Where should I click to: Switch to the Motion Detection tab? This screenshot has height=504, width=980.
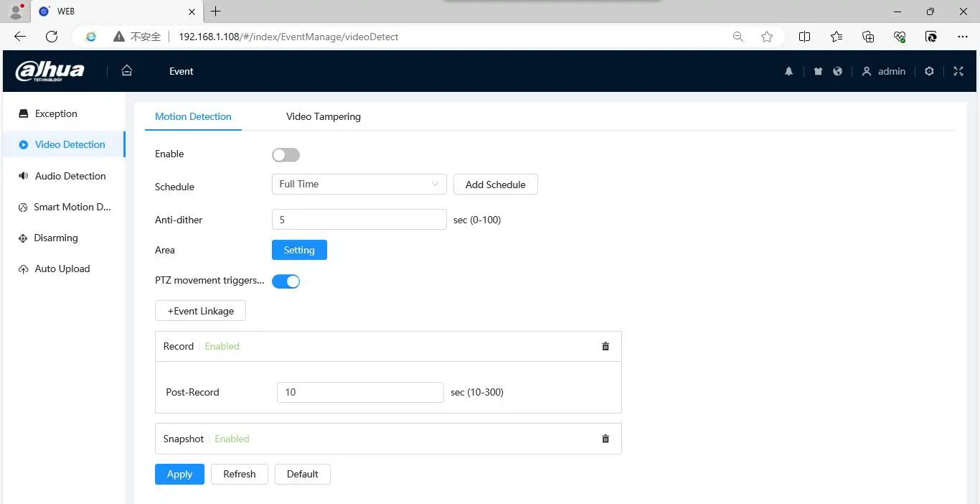[x=193, y=116]
